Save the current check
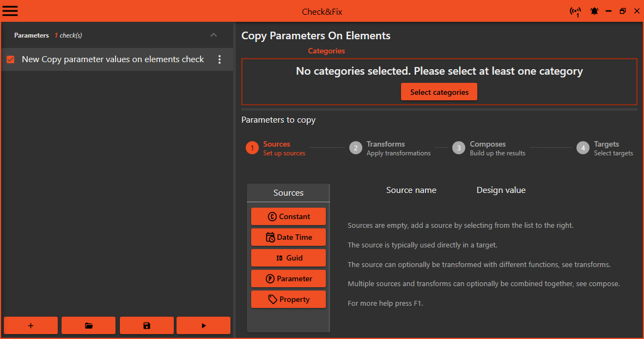This screenshot has width=644, height=339. coord(147,325)
